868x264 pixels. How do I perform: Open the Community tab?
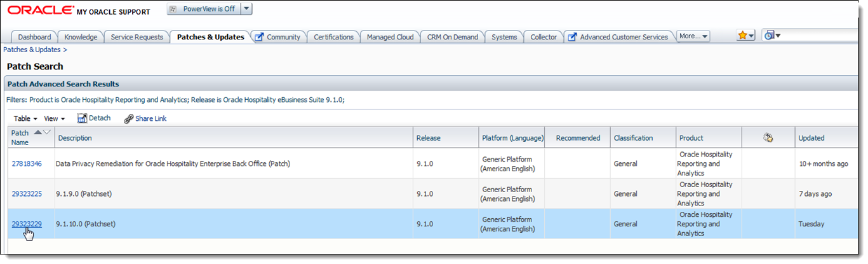(283, 37)
